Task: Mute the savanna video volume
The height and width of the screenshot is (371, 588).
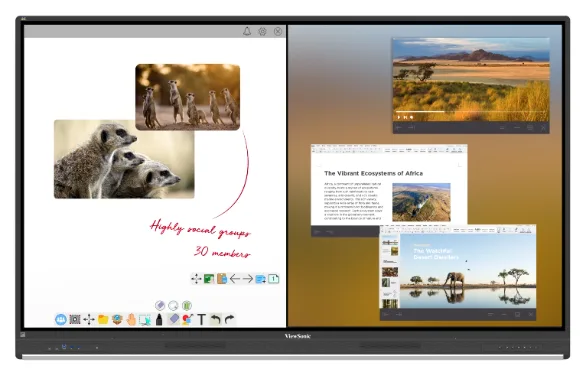Action: (x=412, y=117)
